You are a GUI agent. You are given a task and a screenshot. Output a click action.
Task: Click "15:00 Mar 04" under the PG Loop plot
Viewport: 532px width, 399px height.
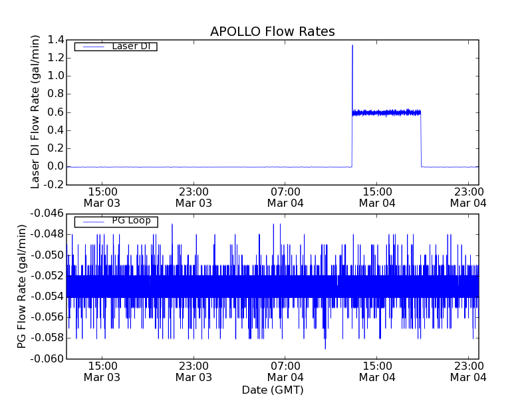pos(377,372)
